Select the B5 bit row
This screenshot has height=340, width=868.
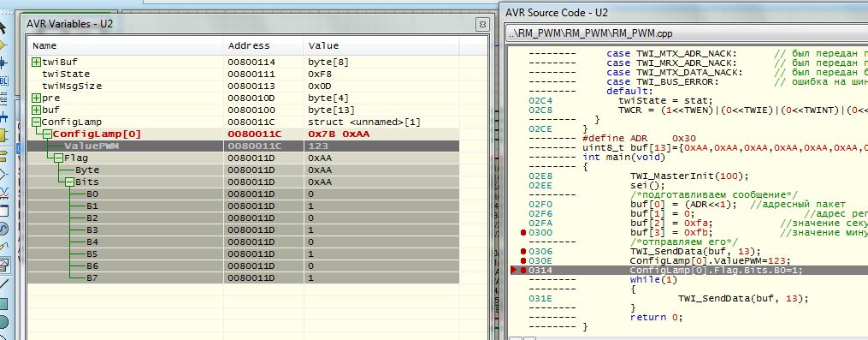243,254
